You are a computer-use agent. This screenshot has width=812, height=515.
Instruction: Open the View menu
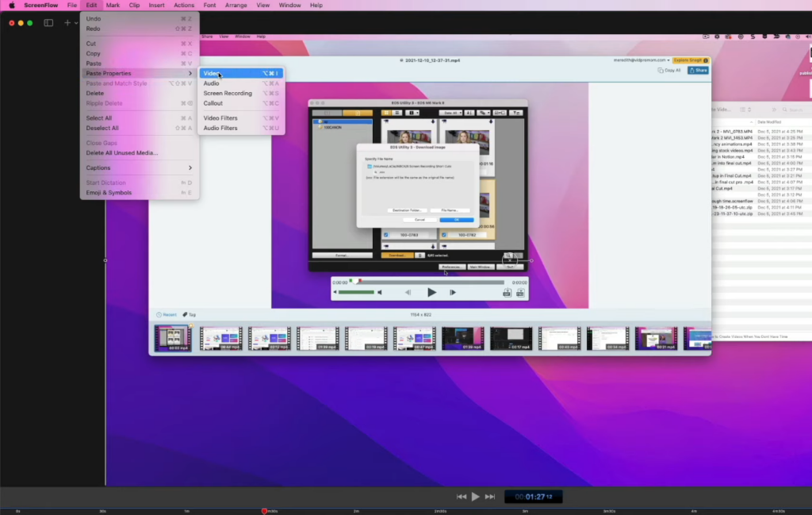click(x=263, y=6)
